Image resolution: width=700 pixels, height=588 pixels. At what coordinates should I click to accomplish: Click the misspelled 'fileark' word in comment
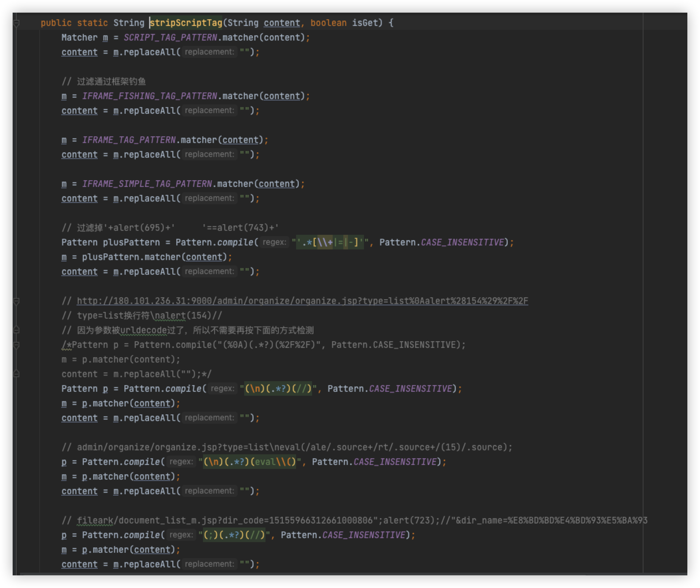coord(95,520)
